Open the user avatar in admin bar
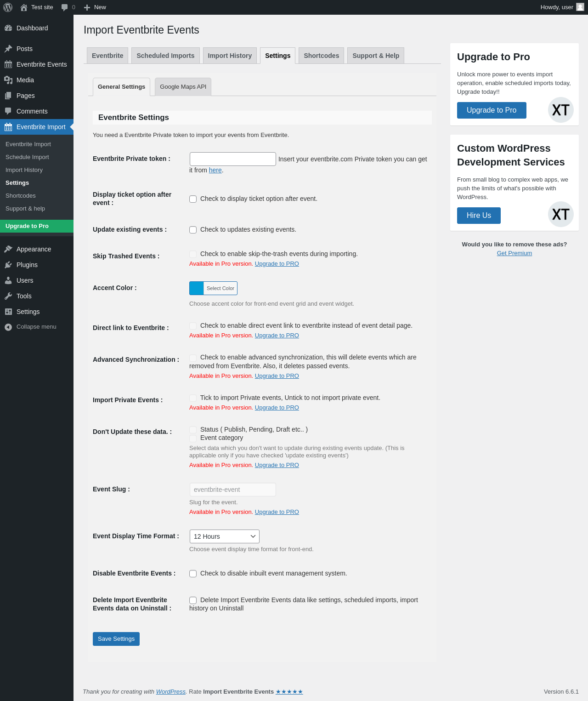 [580, 7]
